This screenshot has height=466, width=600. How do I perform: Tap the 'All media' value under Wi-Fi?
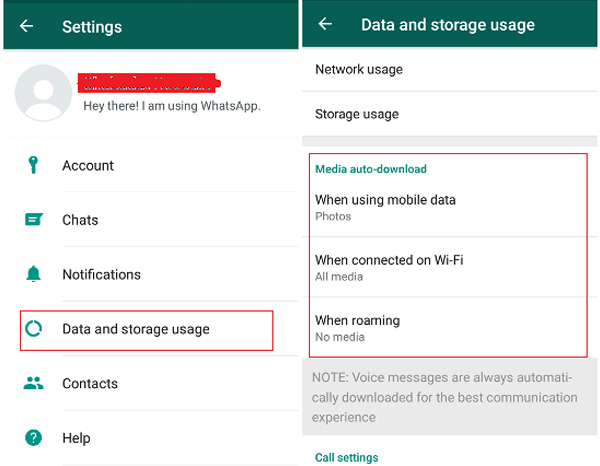coord(339,276)
